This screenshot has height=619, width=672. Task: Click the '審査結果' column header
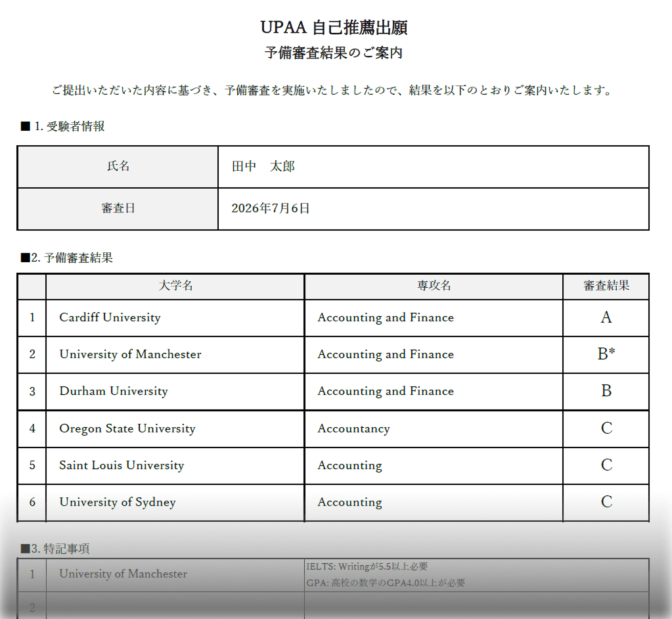point(606,286)
